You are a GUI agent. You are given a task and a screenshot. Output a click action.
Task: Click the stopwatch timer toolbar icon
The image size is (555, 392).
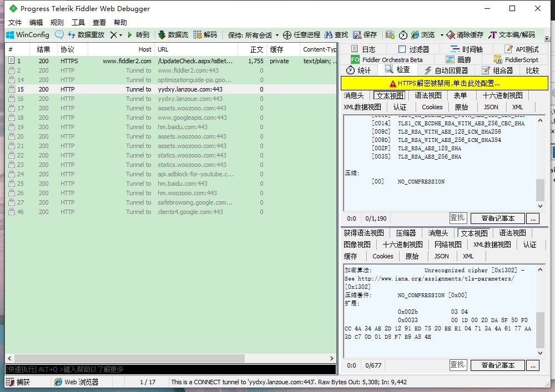[x=403, y=34]
